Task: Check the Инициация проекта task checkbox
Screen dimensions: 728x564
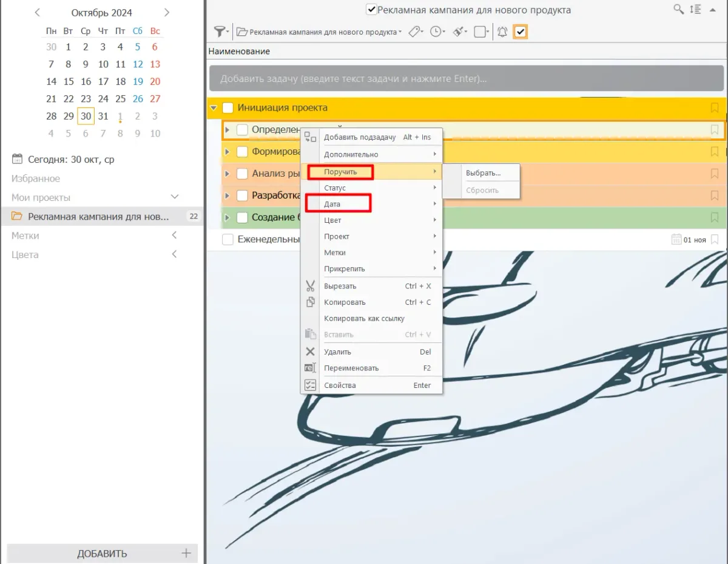Action: point(228,108)
